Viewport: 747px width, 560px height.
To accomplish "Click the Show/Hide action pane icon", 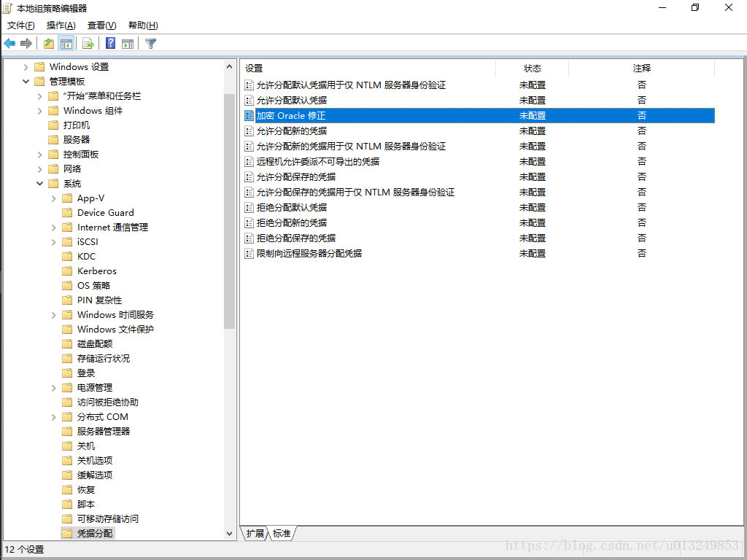I will coord(128,44).
